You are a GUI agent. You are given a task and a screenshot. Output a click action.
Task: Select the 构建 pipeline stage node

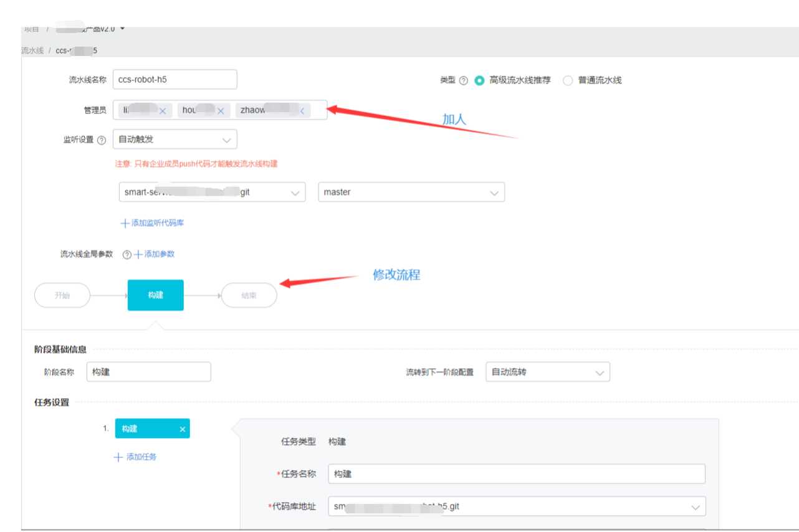[x=156, y=295]
